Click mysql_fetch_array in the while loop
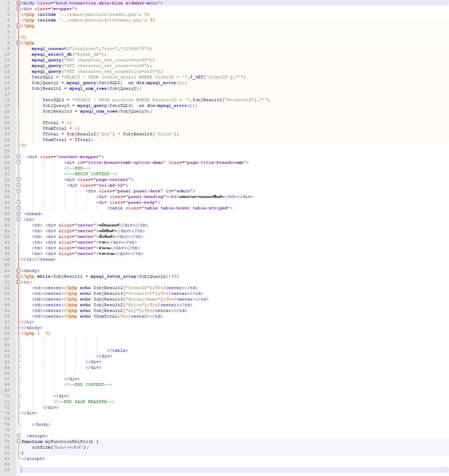449x476 pixels. 114,276
